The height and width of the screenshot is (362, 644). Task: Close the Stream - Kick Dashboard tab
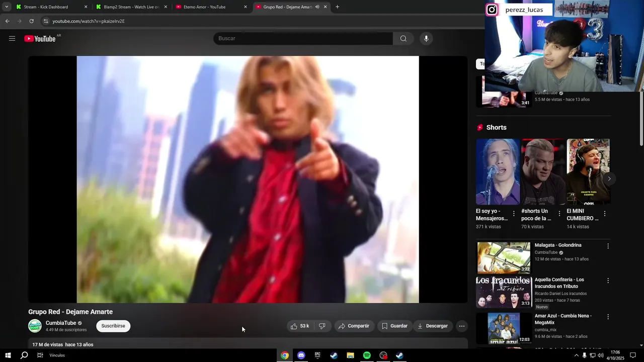[86, 7]
